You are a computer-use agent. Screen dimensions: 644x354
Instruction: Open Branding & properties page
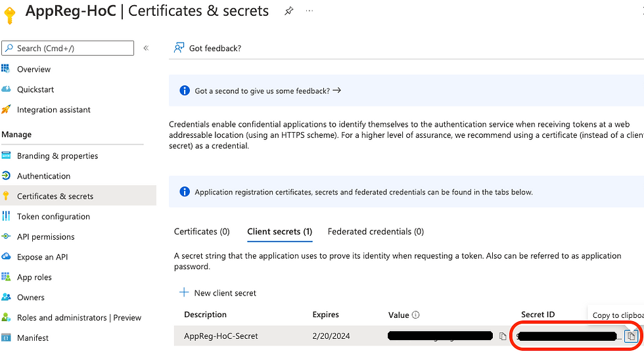pos(58,156)
